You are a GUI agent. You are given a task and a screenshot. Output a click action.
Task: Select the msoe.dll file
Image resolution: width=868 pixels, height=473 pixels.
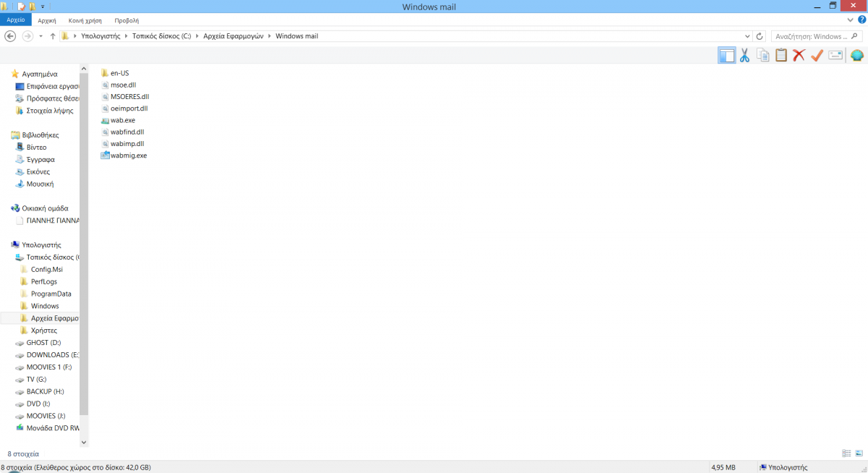click(x=118, y=85)
